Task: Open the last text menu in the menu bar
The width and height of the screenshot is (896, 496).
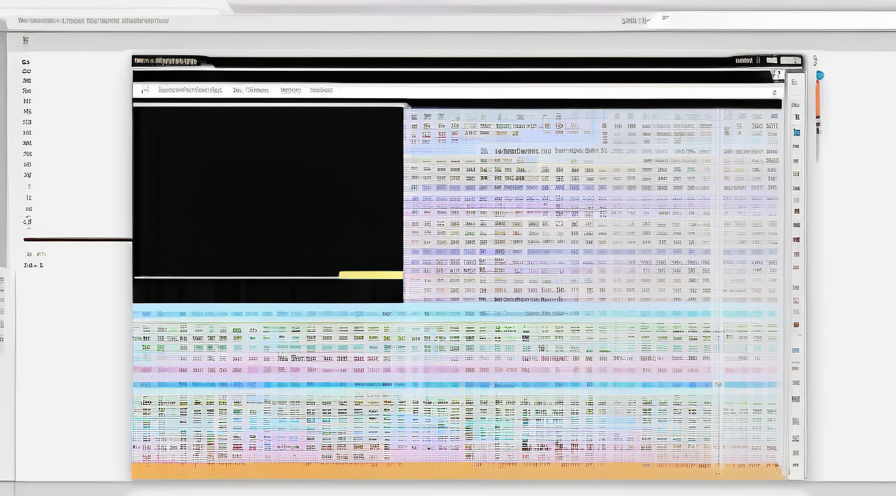Action: 321,90
